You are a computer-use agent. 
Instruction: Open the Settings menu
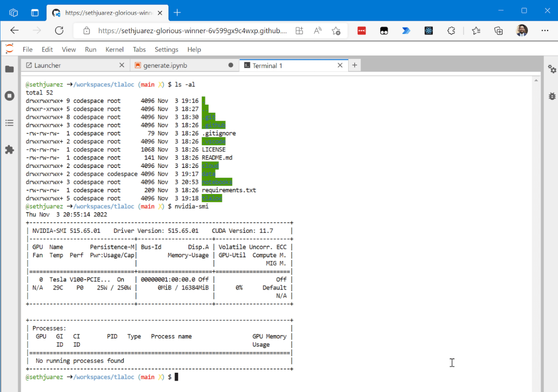tap(166, 50)
